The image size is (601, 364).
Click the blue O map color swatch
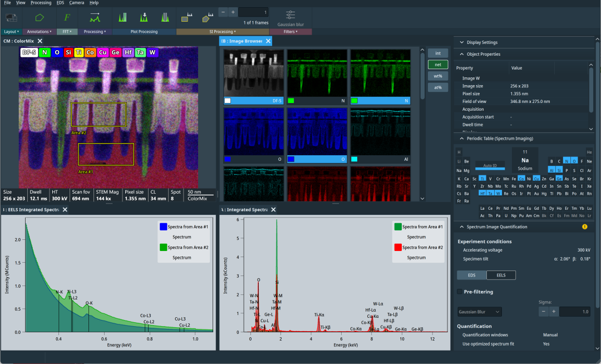[x=228, y=159]
